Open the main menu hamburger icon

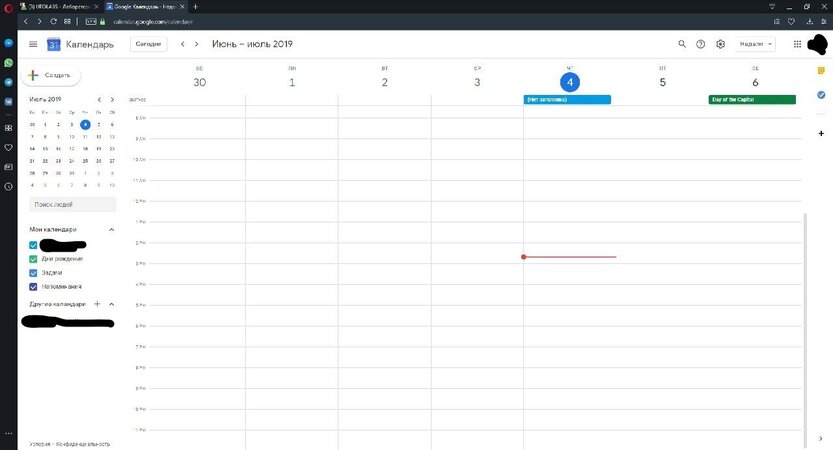point(33,44)
